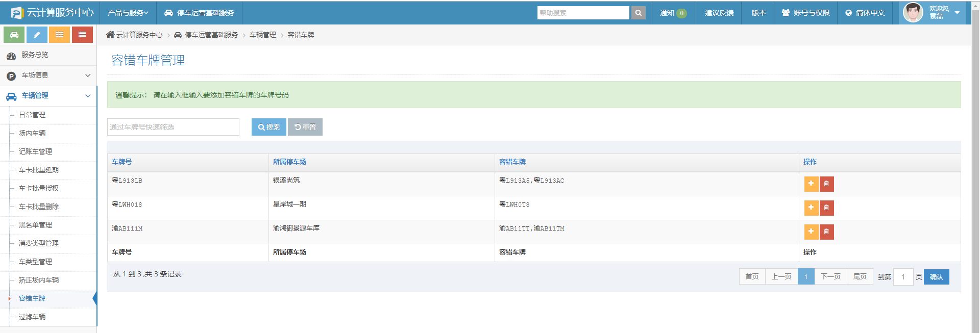Click the blue pencil edit icon button
The image size is (980, 333).
(37, 35)
